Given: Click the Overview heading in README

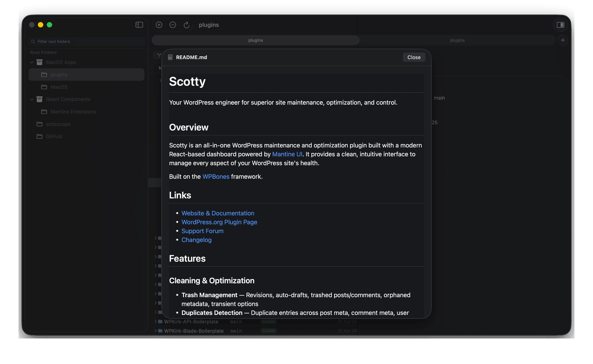Looking at the screenshot, I should (x=189, y=127).
